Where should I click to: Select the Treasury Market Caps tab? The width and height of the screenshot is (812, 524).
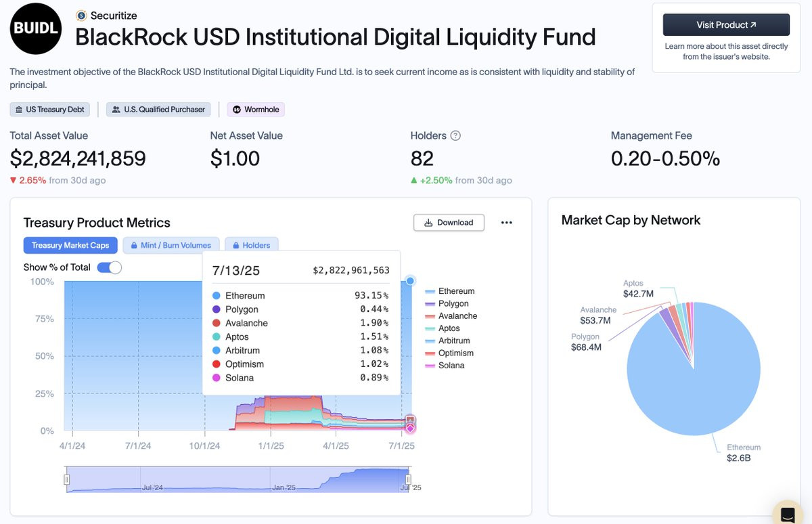[70, 245]
